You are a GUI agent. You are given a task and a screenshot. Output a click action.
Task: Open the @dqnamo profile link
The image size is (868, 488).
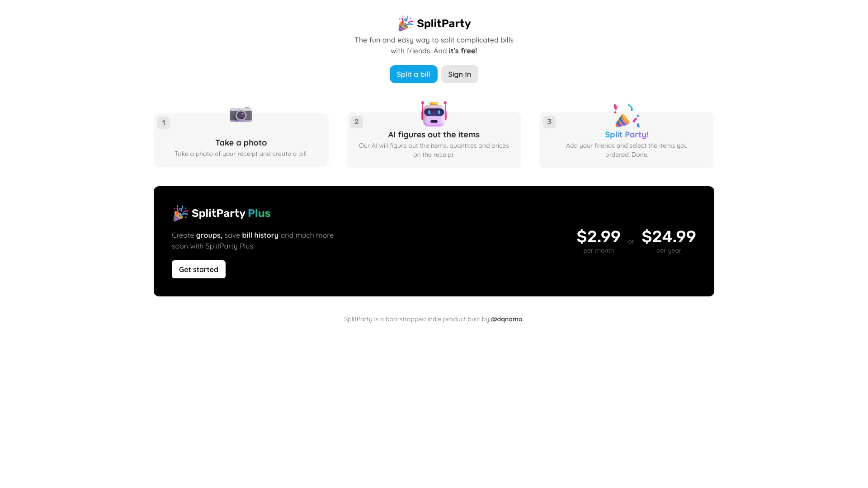coord(507,319)
